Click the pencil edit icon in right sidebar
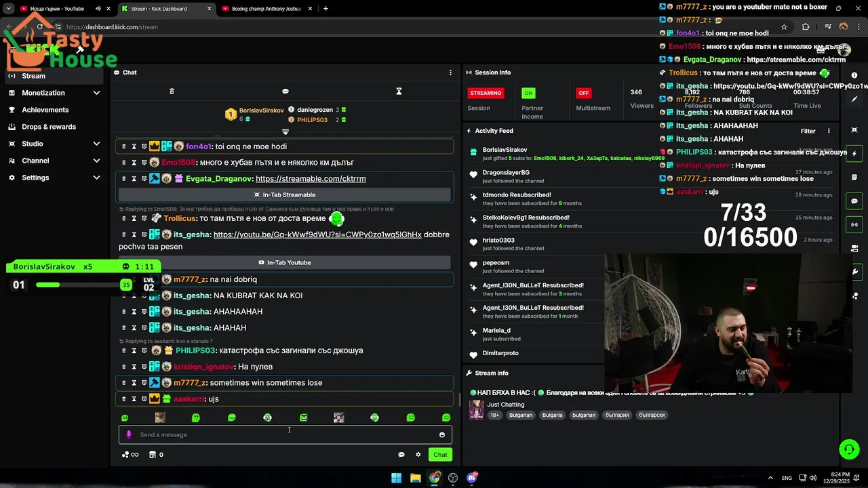 click(x=854, y=100)
